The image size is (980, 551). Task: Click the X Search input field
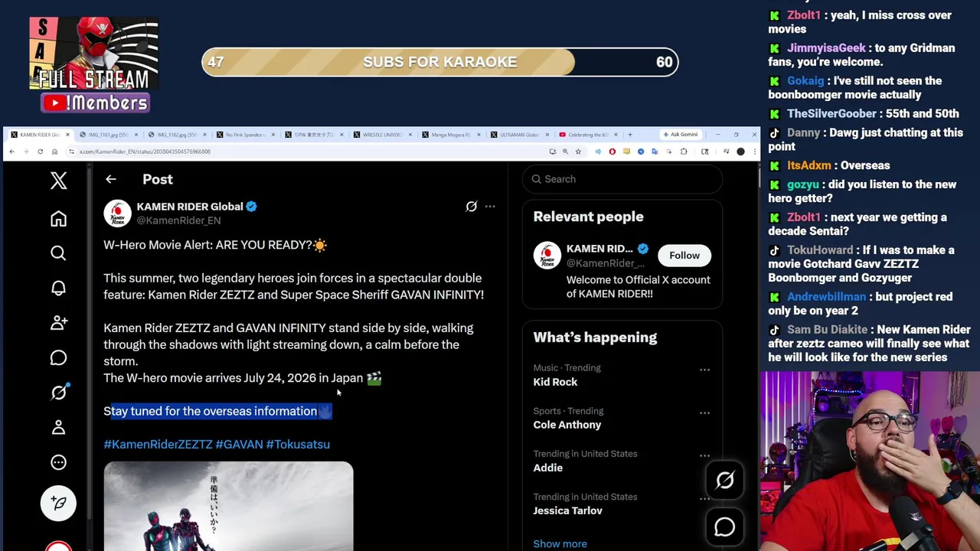[622, 179]
